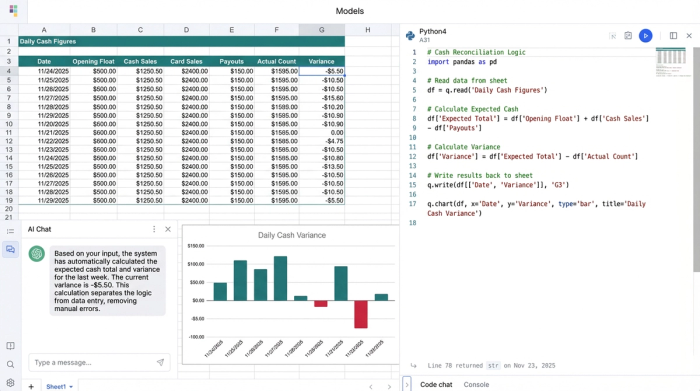Image resolution: width=700 pixels, height=391 pixels.
Task: Click line 15 q.write code line
Action: pos(498,185)
